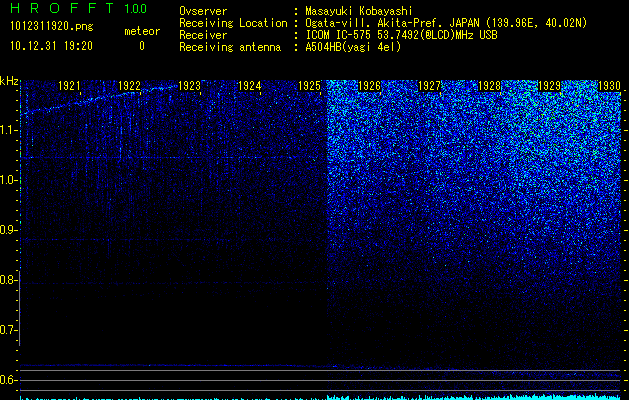
Task: Click the 0.9 kHz axis label
Action: 8,230
